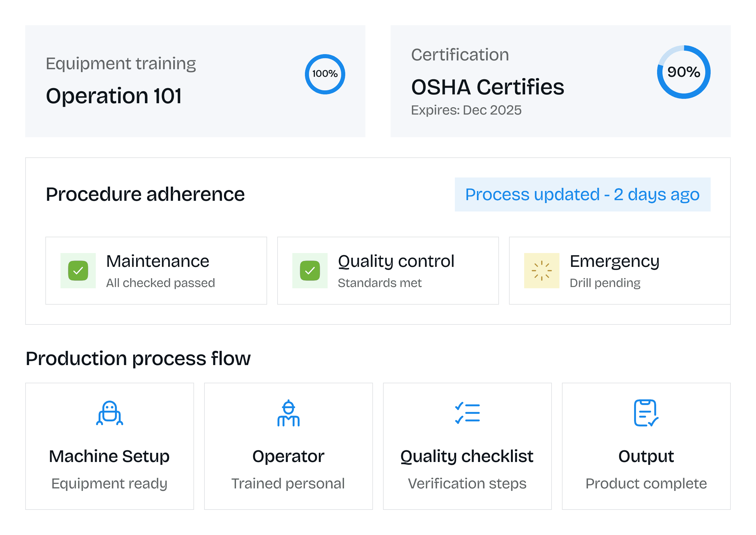Viewport: 756px width, 535px height.
Task: Click the Quality control green checkmark
Action: coord(310,271)
